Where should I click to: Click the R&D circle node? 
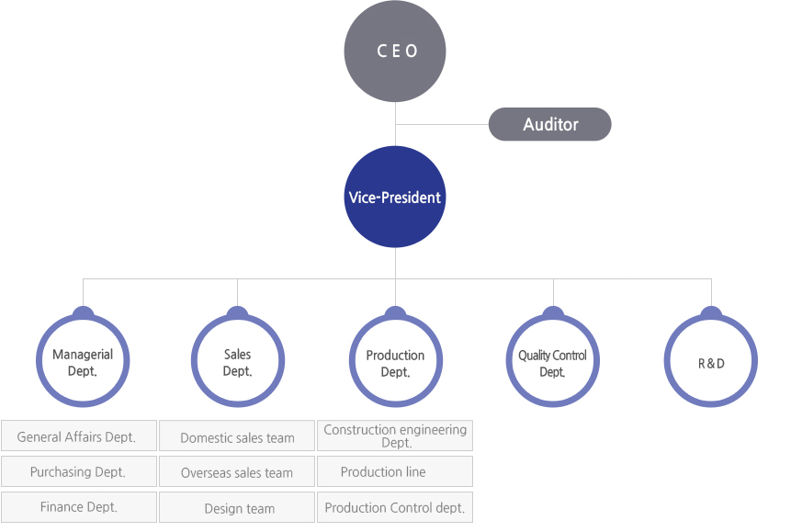click(711, 360)
